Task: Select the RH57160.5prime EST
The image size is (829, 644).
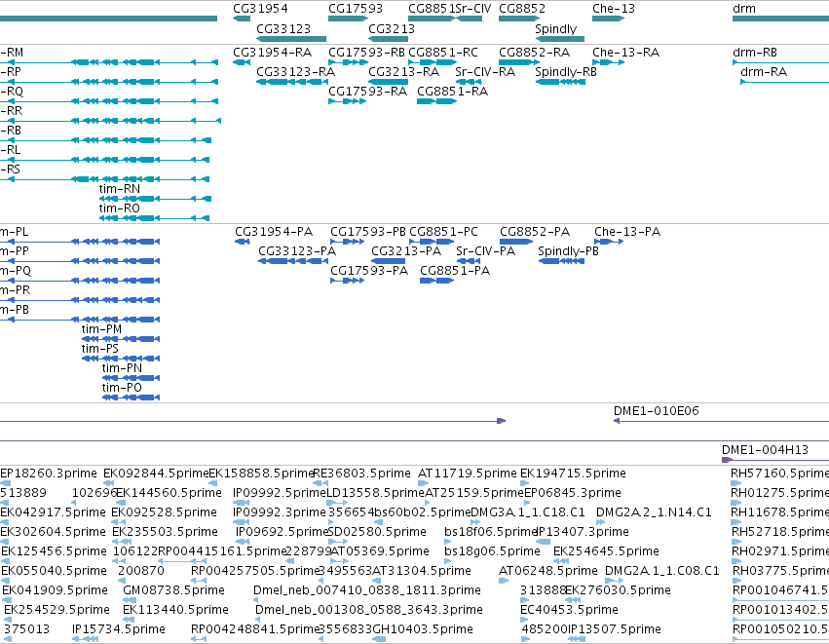Action: pyautogui.click(x=735, y=483)
